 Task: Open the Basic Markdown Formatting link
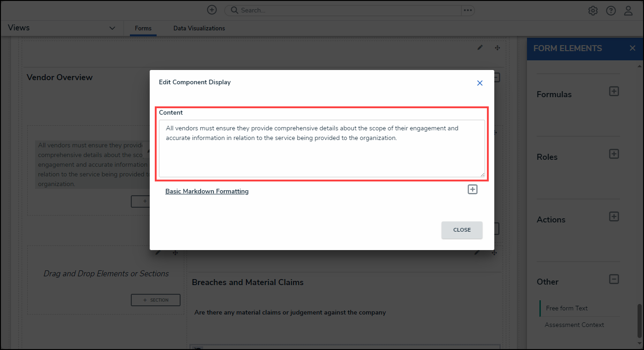coord(207,191)
